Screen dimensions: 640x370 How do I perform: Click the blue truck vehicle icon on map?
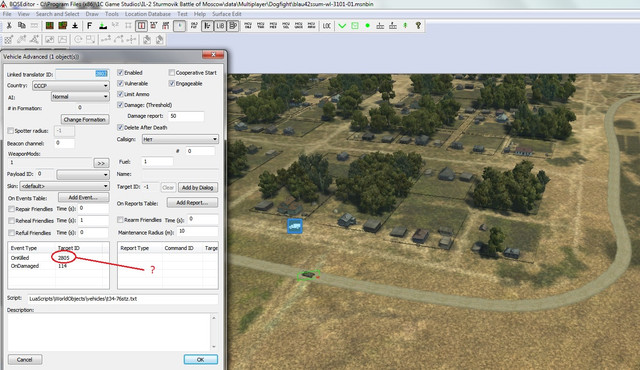[295, 226]
